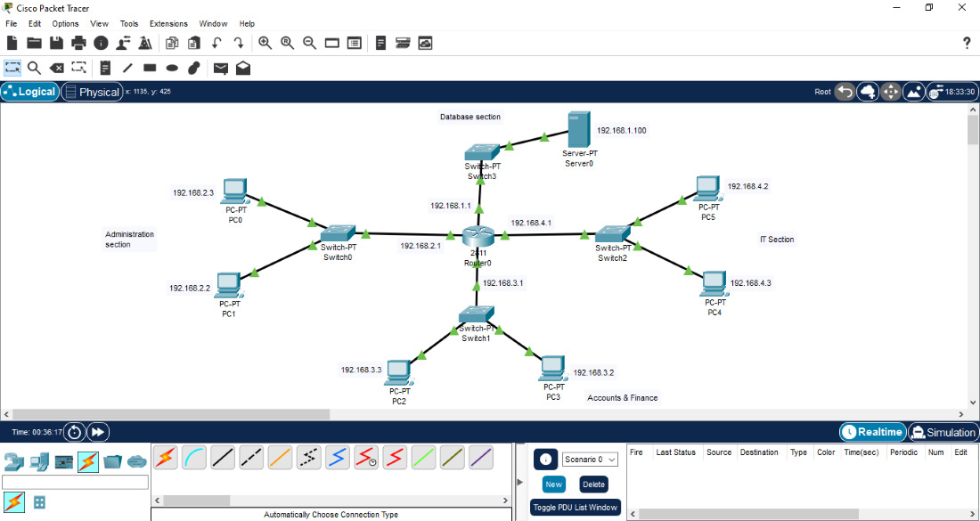Select the Add Simple PDU envelope tool
Screen dimensions: 980x521
221,68
